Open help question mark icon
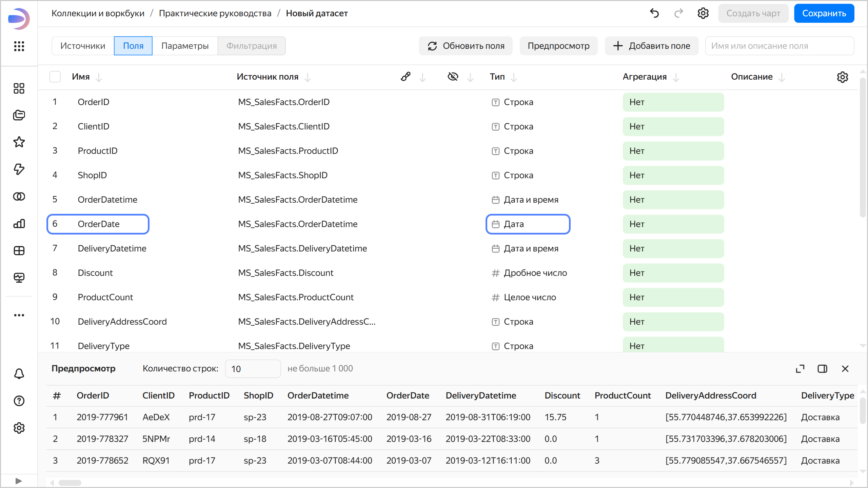 pos(19,401)
